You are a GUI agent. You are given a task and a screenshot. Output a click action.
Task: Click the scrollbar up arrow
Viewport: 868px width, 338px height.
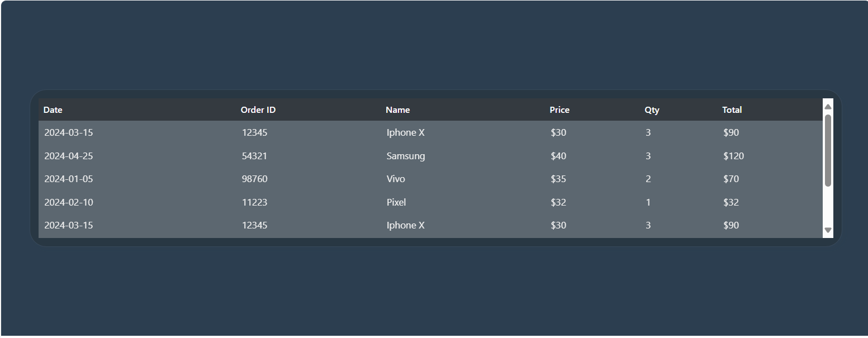828,106
